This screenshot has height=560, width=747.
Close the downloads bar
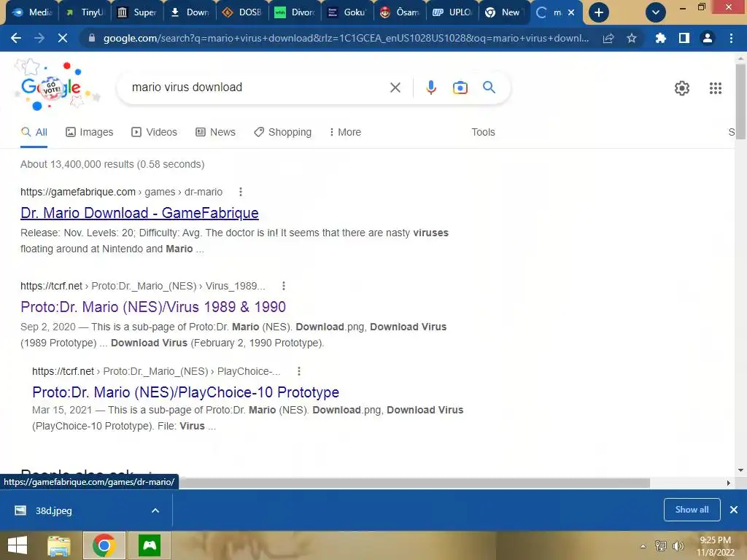[734, 510]
